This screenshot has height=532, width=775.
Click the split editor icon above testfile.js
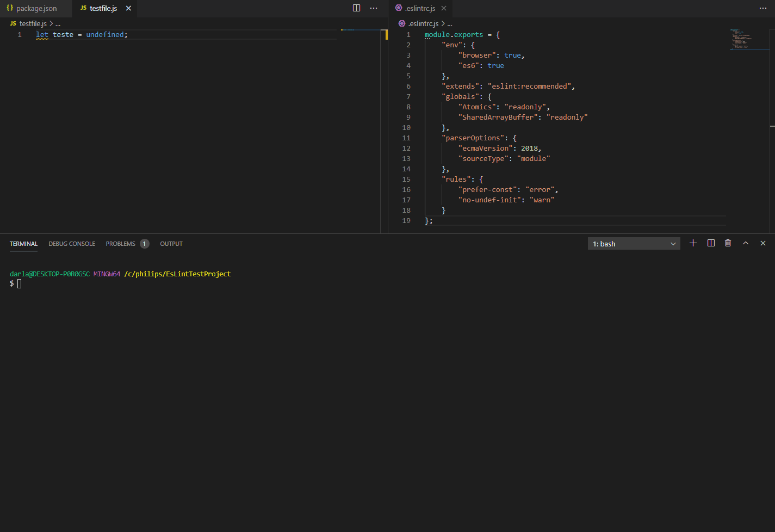click(356, 8)
